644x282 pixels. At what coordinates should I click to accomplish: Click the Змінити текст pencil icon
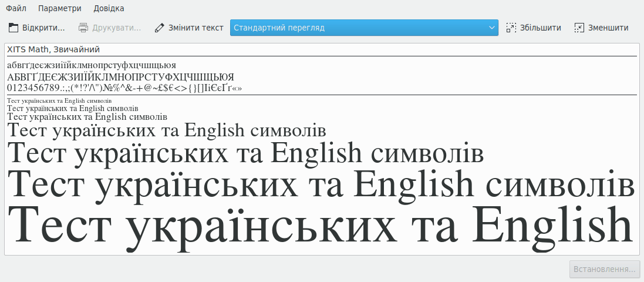tap(159, 28)
